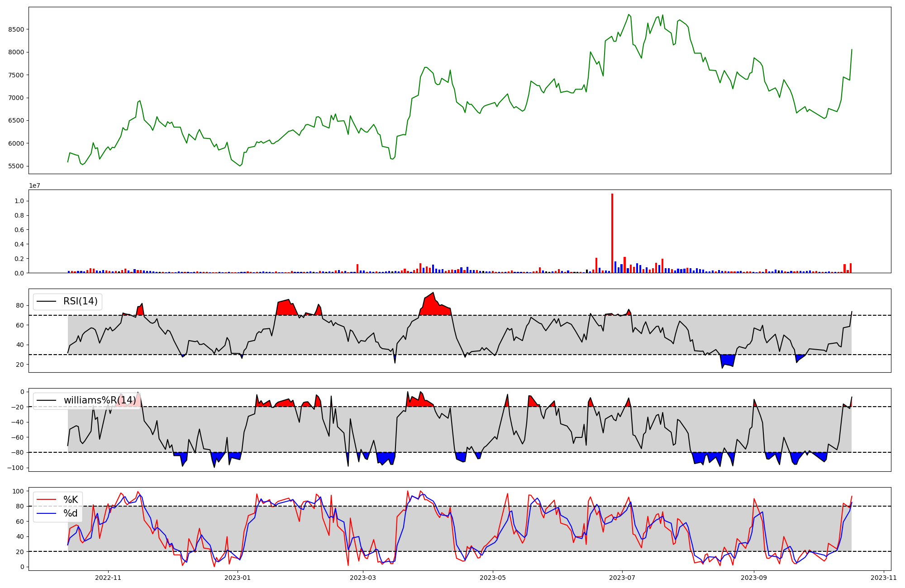Click the 8500 price axis label
The image size is (905, 588).
click(16, 29)
